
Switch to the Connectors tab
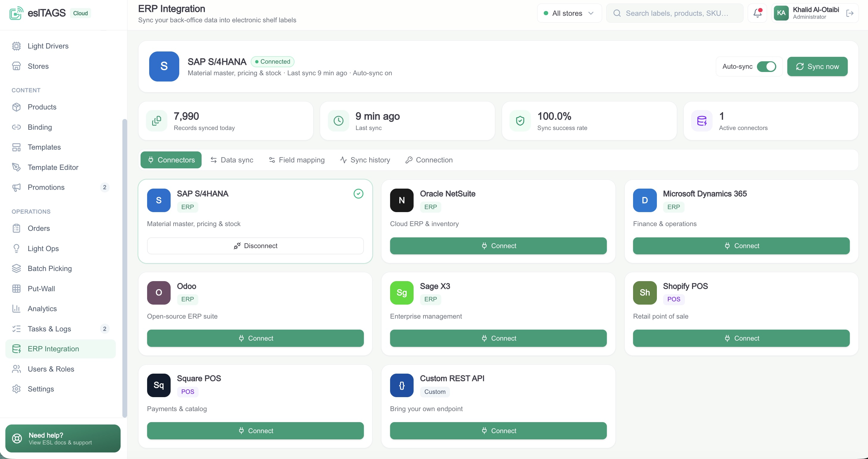(171, 160)
